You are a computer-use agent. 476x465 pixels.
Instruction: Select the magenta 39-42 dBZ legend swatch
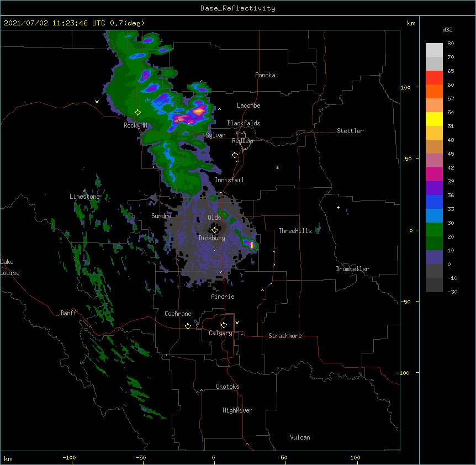pos(434,174)
